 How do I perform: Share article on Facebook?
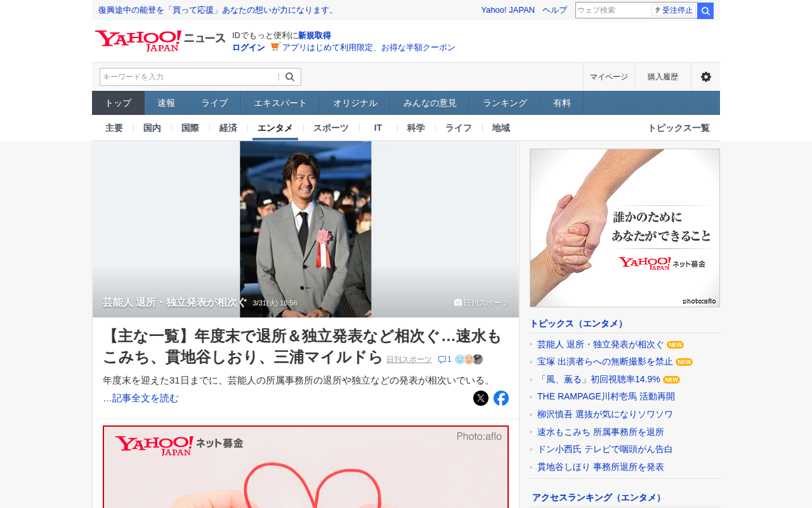point(501,398)
